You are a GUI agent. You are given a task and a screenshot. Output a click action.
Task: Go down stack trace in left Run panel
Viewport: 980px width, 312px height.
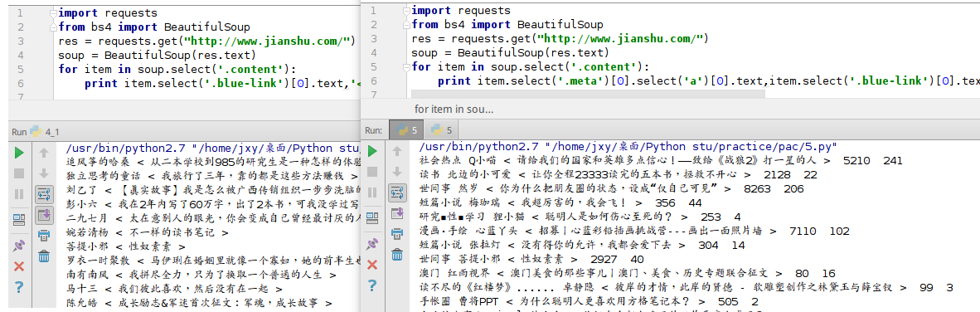tap(44, 173)
